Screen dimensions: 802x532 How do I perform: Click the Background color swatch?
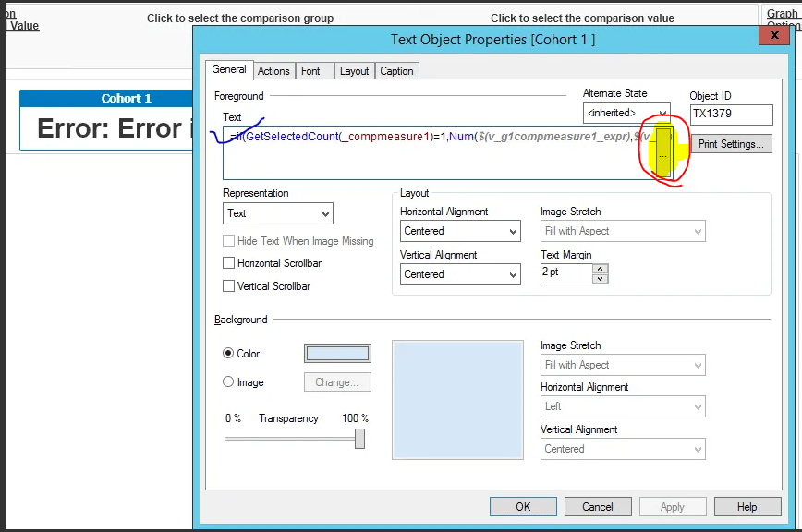337,353
